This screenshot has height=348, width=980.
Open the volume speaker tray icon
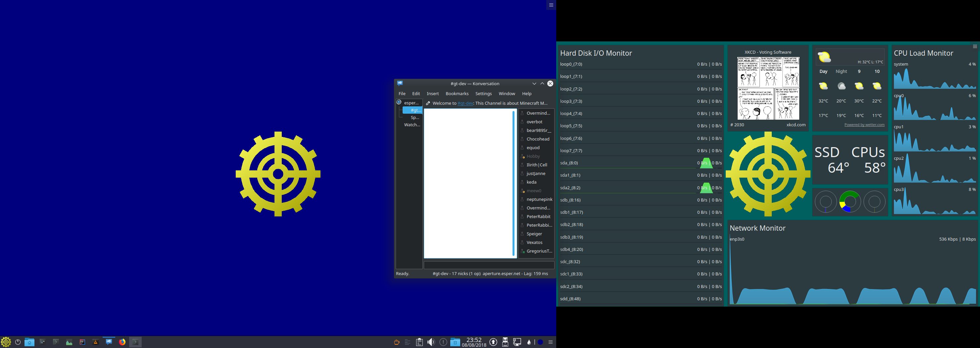[431, 342]
